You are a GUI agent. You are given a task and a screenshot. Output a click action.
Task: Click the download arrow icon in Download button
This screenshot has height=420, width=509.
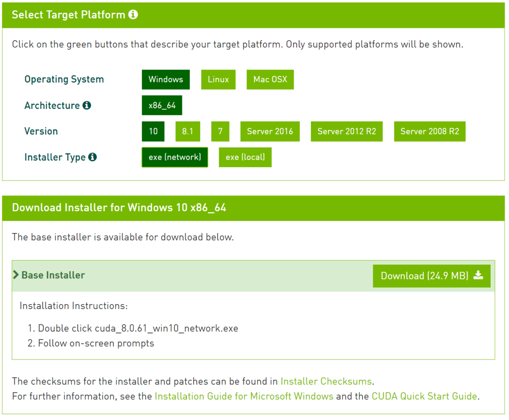pos(478,275)
